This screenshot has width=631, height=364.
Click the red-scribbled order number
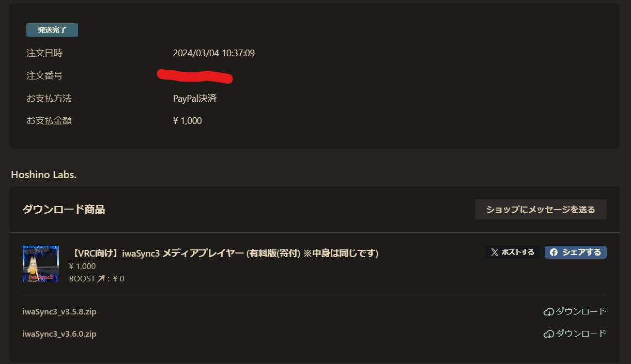pos(195,76)
